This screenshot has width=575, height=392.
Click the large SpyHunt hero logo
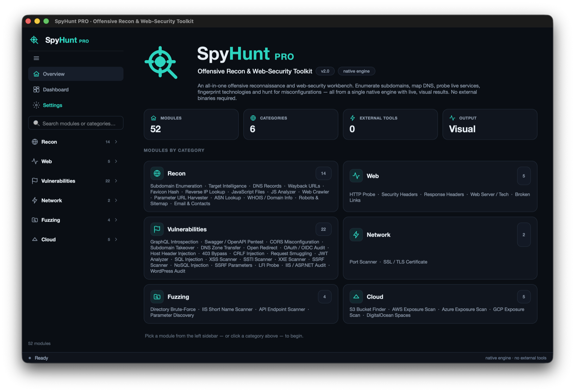point(161,62)
